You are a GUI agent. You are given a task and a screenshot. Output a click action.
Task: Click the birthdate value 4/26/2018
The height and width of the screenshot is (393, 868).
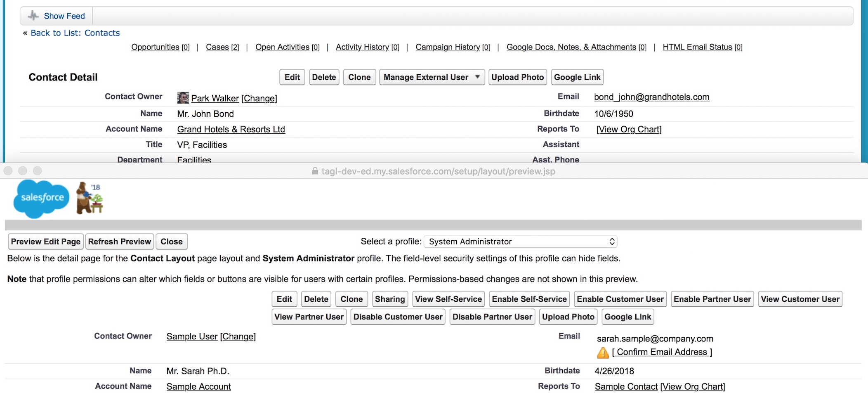tap(614, 371)
